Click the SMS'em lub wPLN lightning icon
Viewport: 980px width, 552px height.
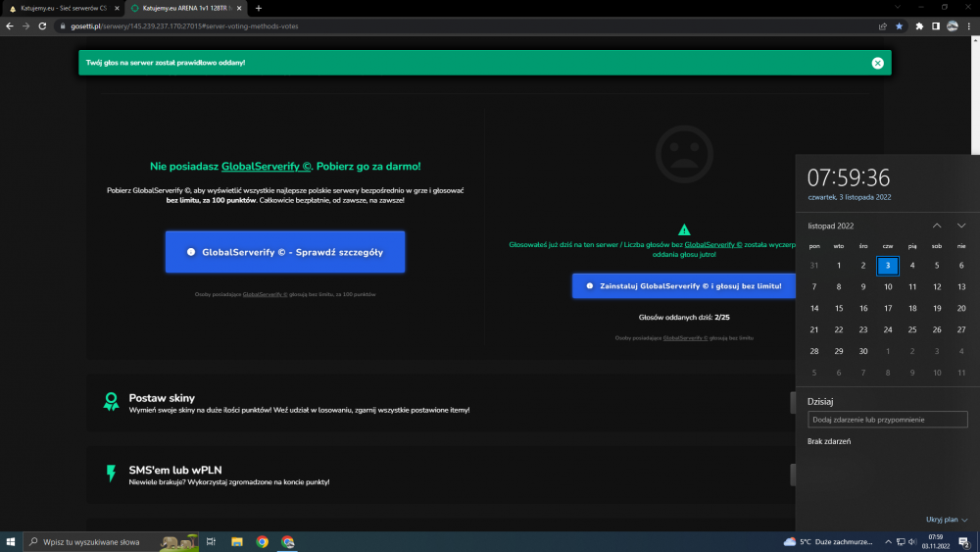tap(112, 474)
